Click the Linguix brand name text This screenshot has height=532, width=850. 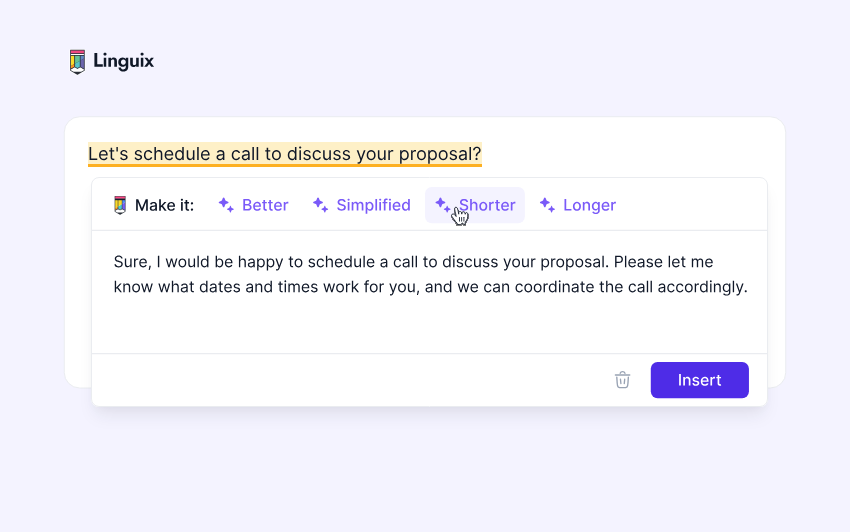[123, 62]
